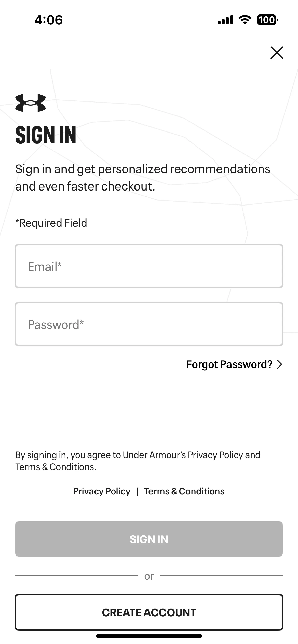Focus the Password input field
Image resolution: width=298 pixels, height=644 pixels.
coord(149,324)
